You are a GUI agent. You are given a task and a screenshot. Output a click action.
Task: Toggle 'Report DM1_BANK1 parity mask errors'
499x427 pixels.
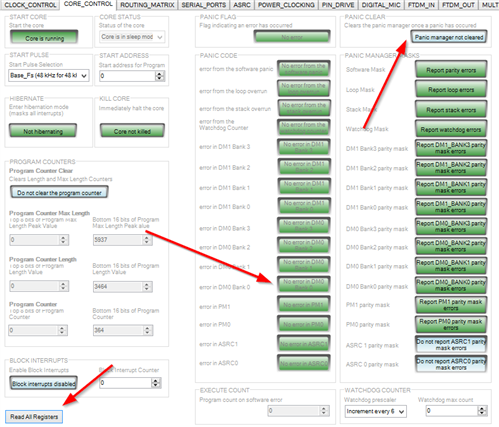click(451, 188)
